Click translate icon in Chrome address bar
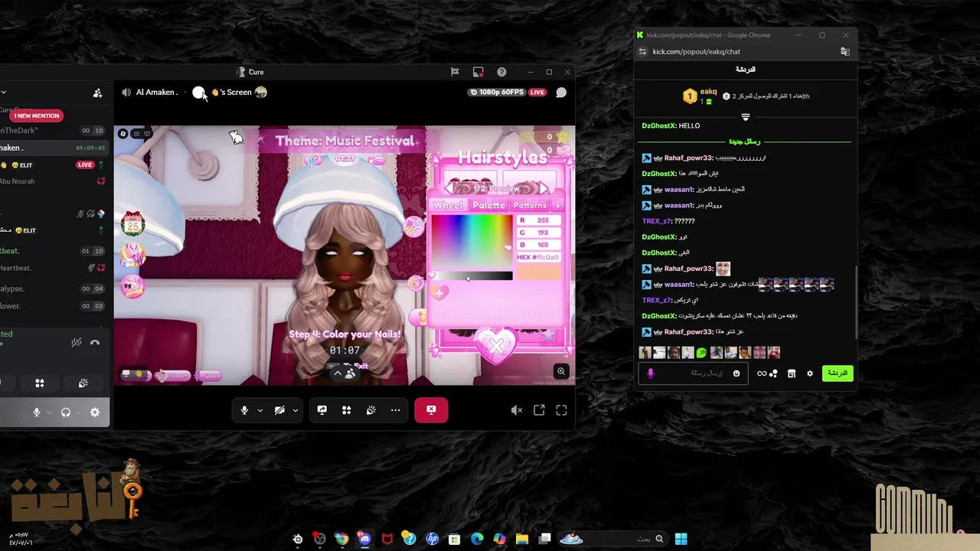 click(x=845, y=51)
